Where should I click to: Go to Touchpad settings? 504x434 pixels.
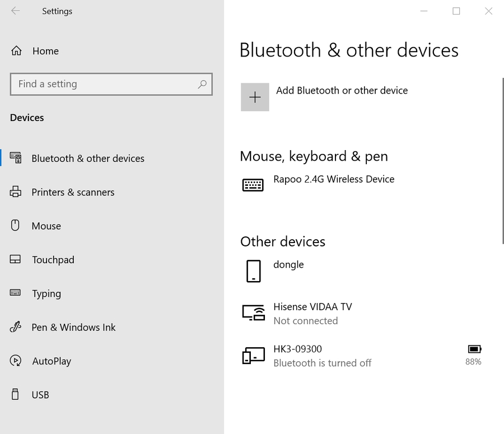click(53, 260)
